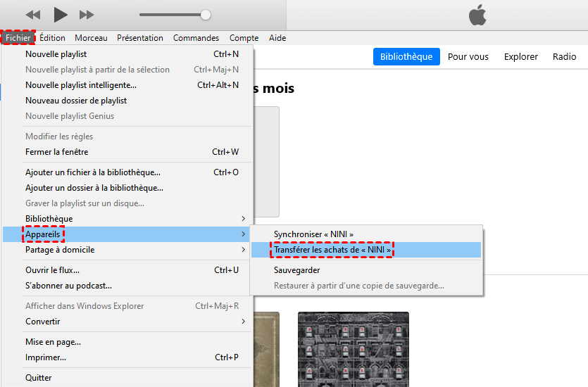The width and height of the screenshot is (588, 387).
Task: Open the Édition menu
Action: [52, 38]
